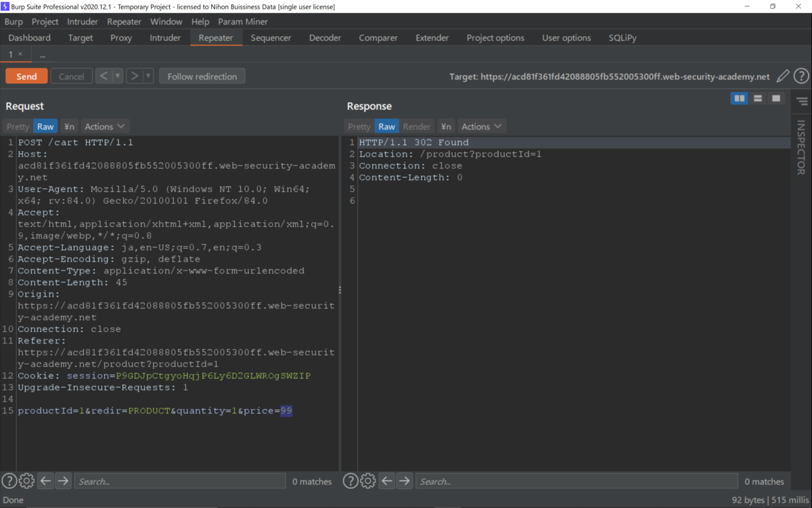Go to next request search match
The height and width of the screenshot is (508, 812).
[63, 481]
